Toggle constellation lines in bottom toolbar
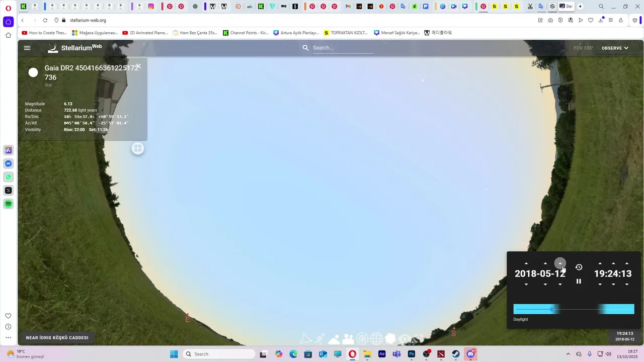Image resolution: width=644 pixels, height=362 pixels. [x=306, y=339]
